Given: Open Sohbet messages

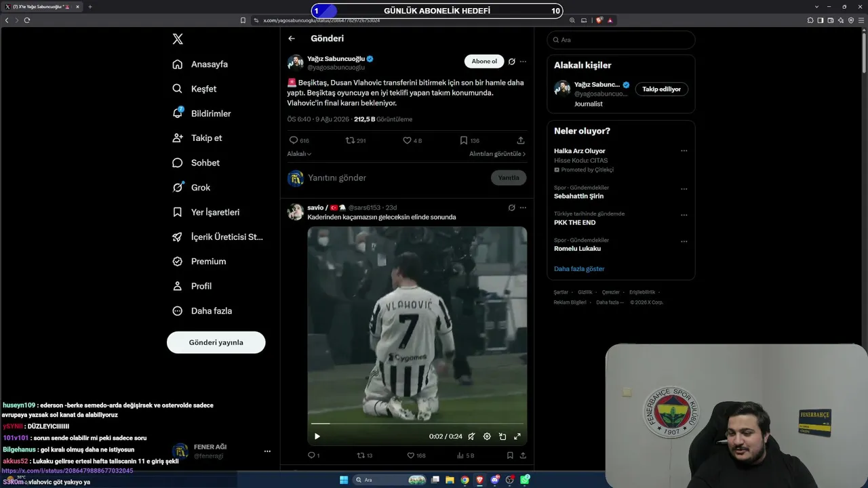Looking at the screenshot, I should pyautogui.click(x=196, y=163).
